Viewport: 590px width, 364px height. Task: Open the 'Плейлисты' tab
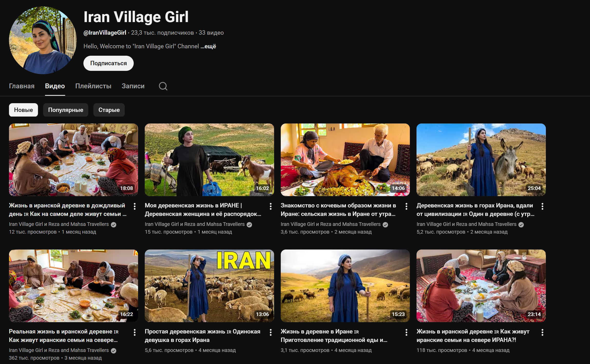(x=93, y=86)
